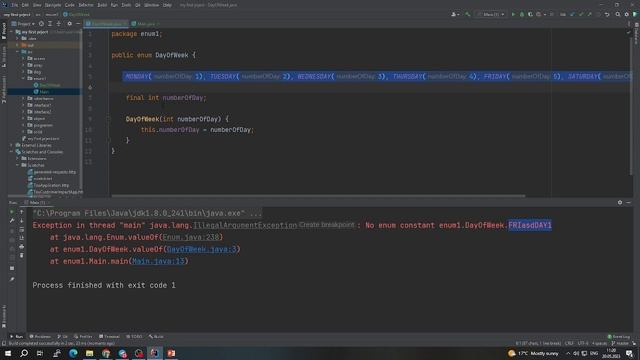Open the Navigate menu

[53, 5]
